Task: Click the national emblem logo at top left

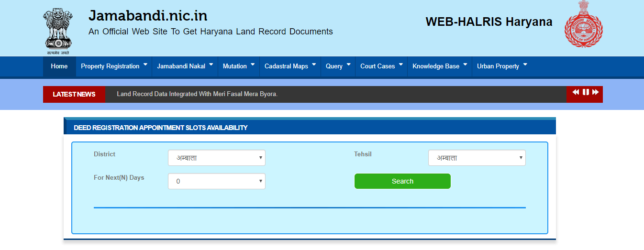Action: tap(58, 28)
